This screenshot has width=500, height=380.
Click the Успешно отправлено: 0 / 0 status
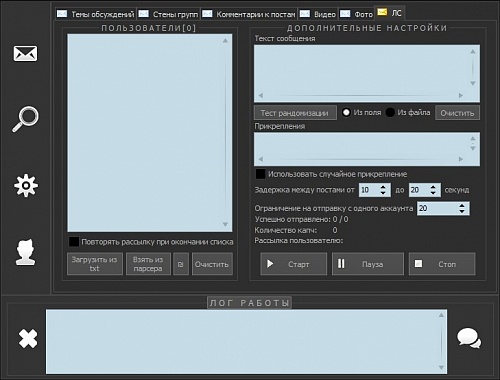point(301,219)
